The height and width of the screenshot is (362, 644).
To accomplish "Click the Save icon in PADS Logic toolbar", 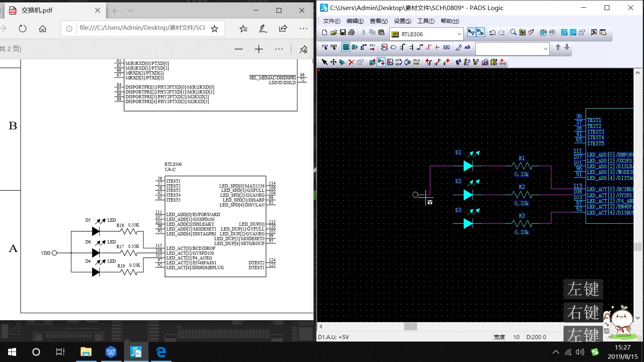I will tap(343, 33).
